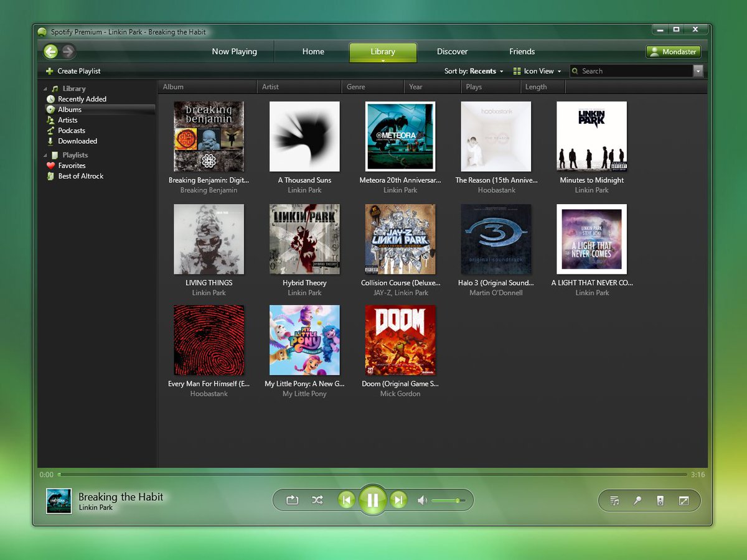Open the Meteora 20th Anniversary album cover
Viewport: 747px width, 560px height.
400,136
